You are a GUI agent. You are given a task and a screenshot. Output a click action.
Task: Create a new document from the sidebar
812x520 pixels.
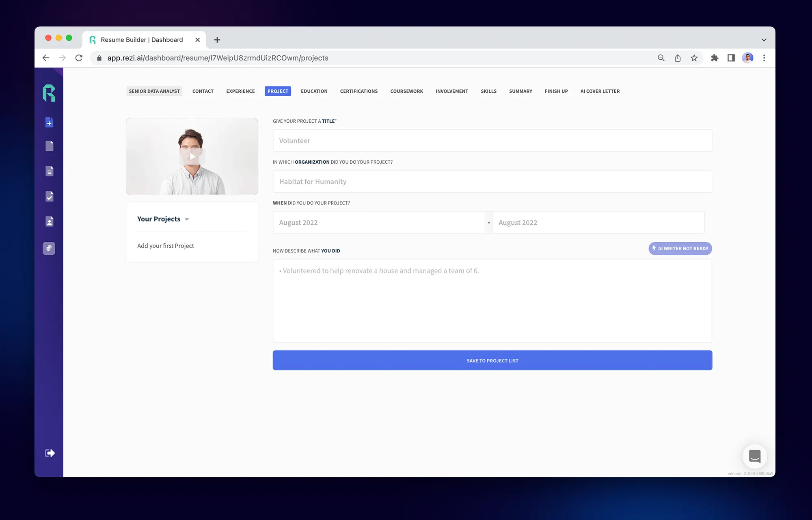pos(49,122)
